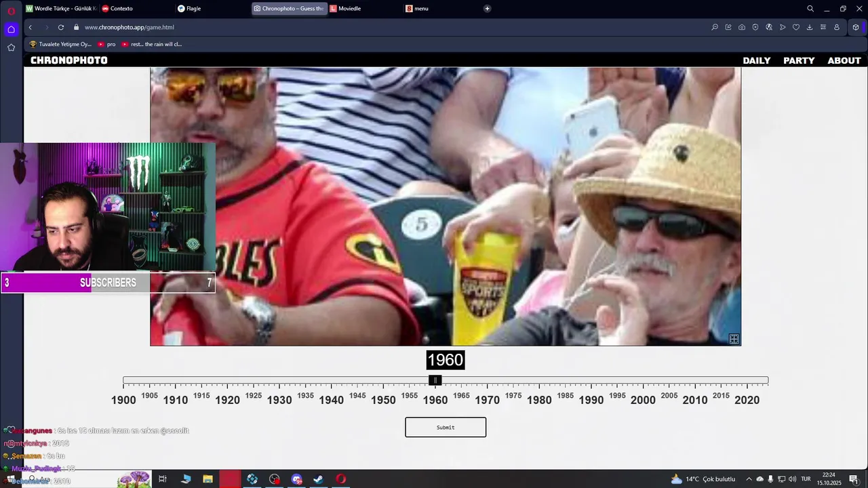Open the new tab plus button

tap(487, 9)
